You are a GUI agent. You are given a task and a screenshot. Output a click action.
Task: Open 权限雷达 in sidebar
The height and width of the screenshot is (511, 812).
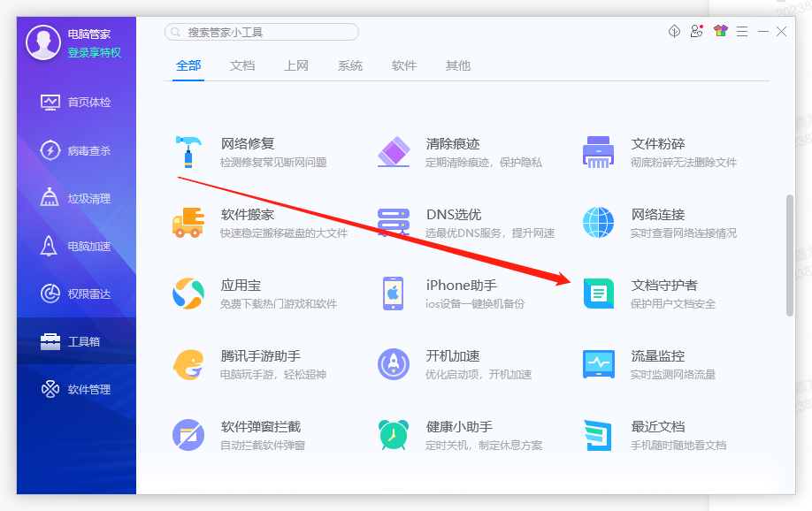[76, 294]
